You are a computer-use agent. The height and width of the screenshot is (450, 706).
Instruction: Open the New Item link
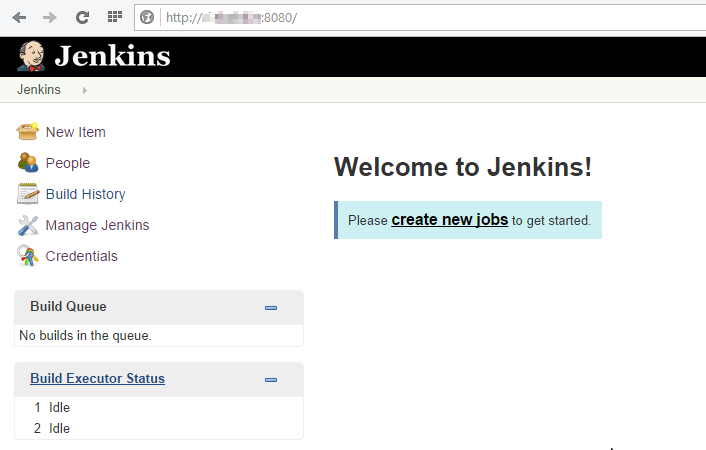tap(76, 132)
